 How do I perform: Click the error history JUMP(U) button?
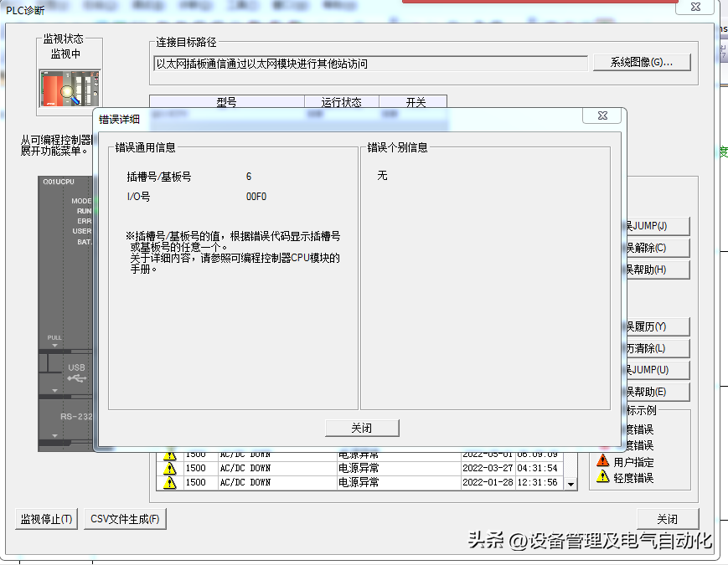coord(657,370)
